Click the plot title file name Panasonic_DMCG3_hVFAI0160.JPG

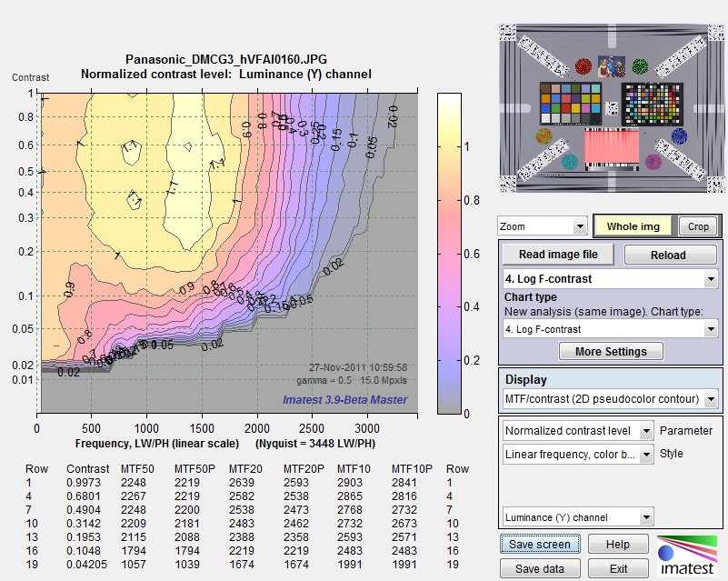click(x=226, y=59)
